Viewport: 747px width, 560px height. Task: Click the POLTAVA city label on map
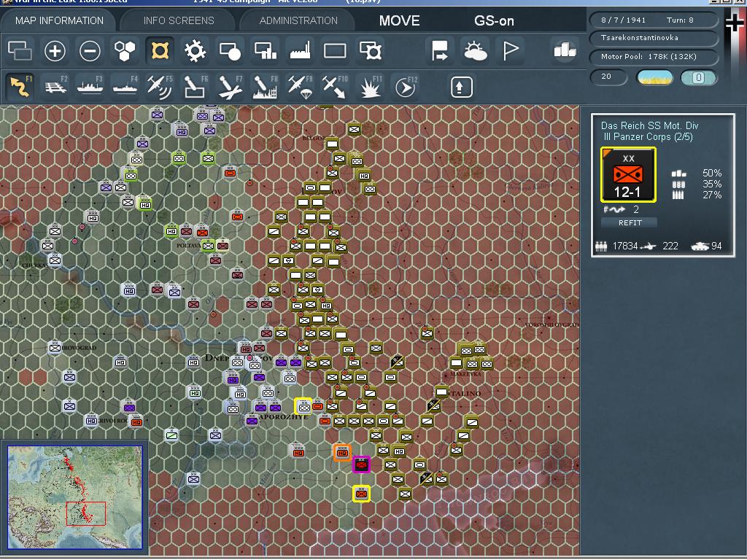(188, 246)
